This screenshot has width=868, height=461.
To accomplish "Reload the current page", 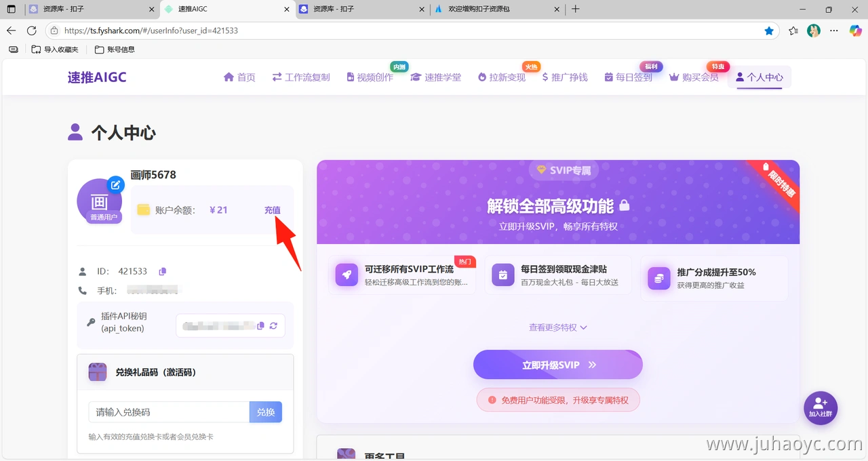I will click(x=32, y=31).
